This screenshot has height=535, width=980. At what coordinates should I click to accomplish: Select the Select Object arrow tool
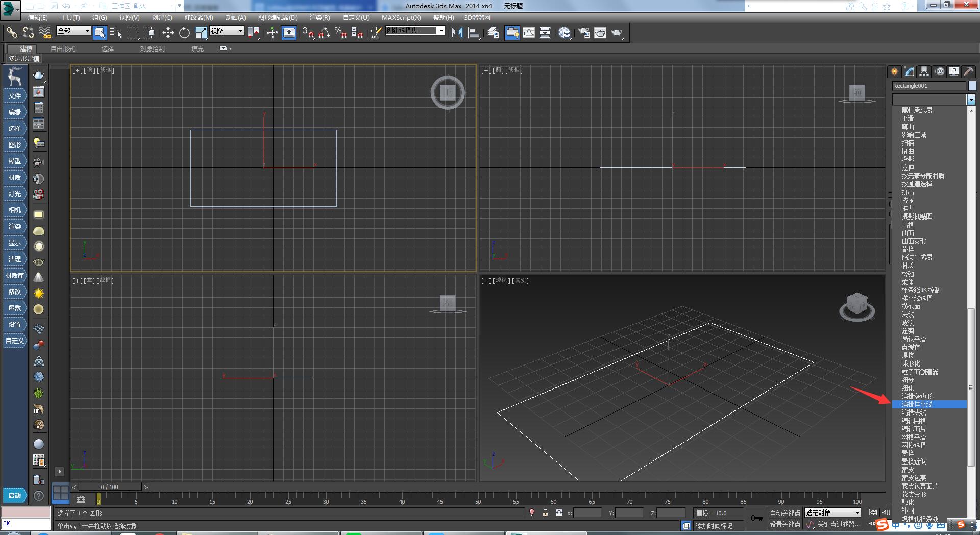pos(101,33)
